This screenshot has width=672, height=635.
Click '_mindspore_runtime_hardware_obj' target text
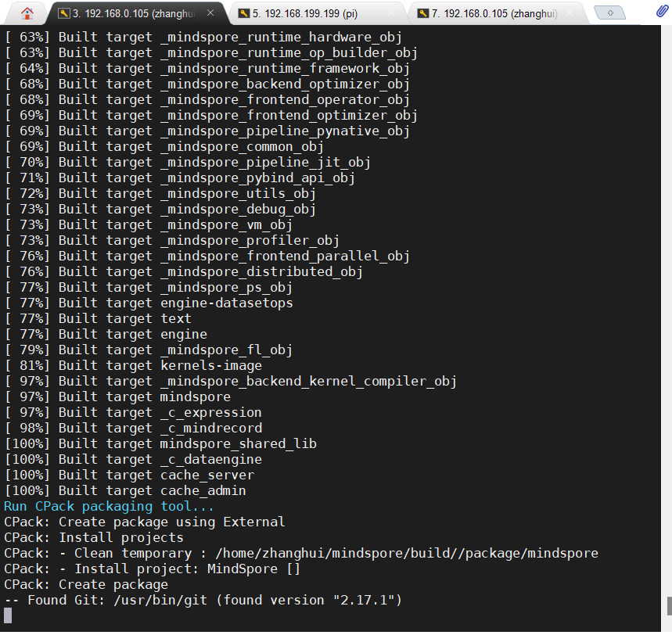[x=282, y=38]
